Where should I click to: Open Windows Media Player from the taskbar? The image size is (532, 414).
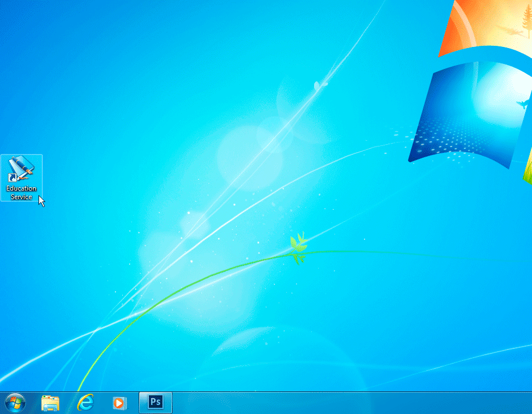click(x=119, y=403)
